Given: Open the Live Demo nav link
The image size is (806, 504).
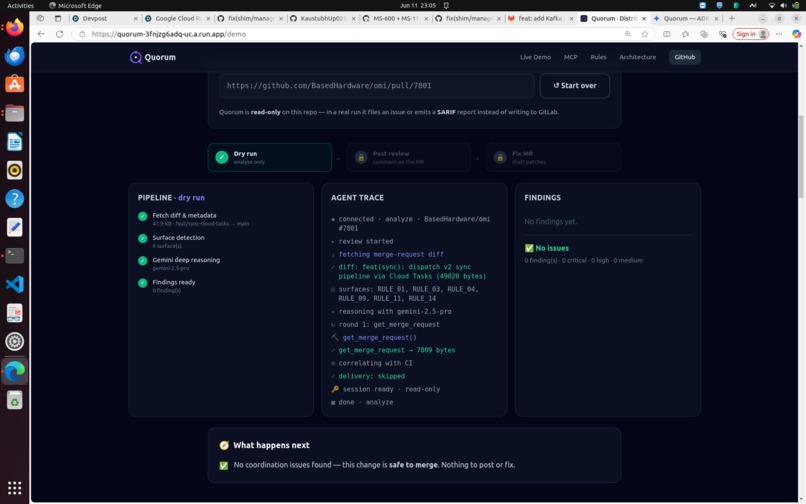Looking at the screenshot, I should [x=535, y=57].
